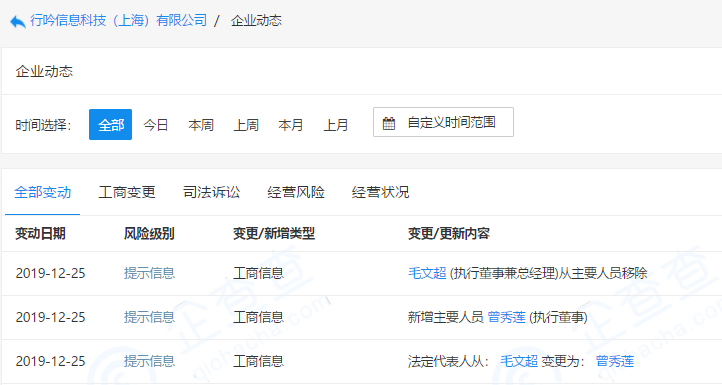Viewport: 722px width, 385px height.
Task: Switch to 经营状况 tab
Action: 380,192
